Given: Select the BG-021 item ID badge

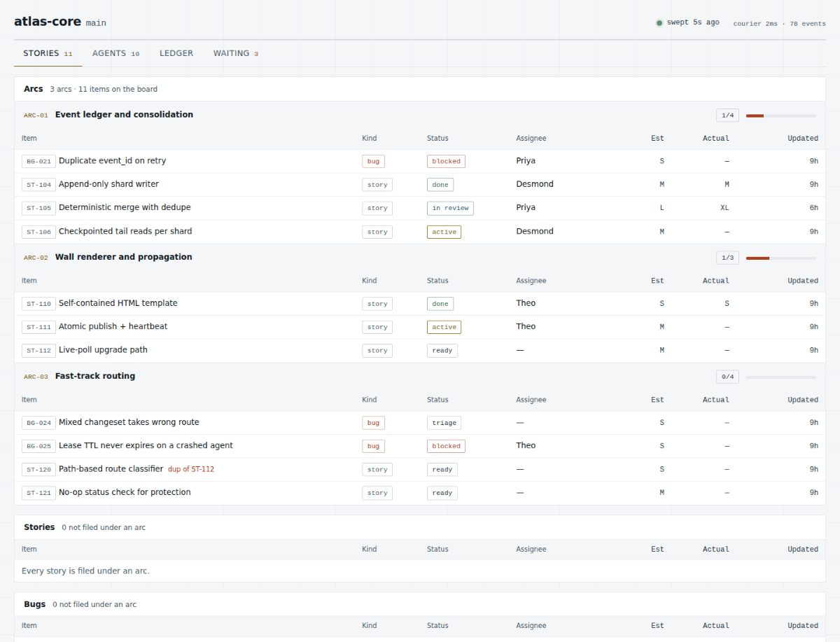Looking at the screenshot, I should click(38, 162).
